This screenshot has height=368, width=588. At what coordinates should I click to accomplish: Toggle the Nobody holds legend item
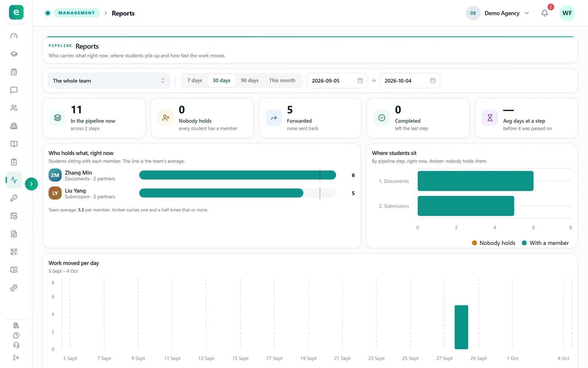493,243
